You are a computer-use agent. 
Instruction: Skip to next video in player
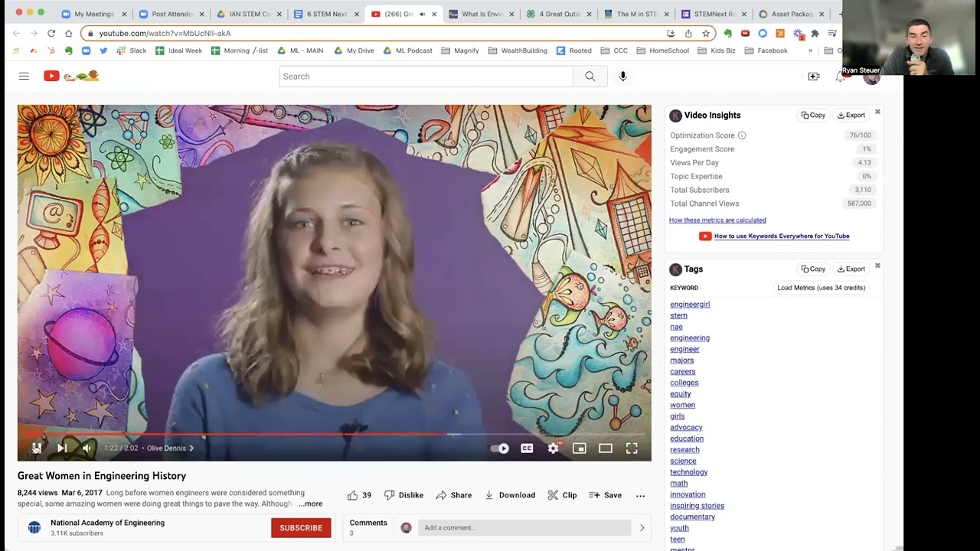point(62,448)
